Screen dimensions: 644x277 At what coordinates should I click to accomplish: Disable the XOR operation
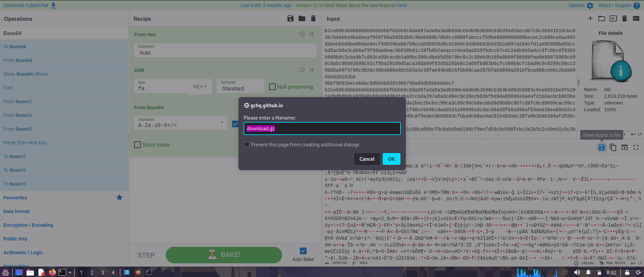[x=302, y=70]
